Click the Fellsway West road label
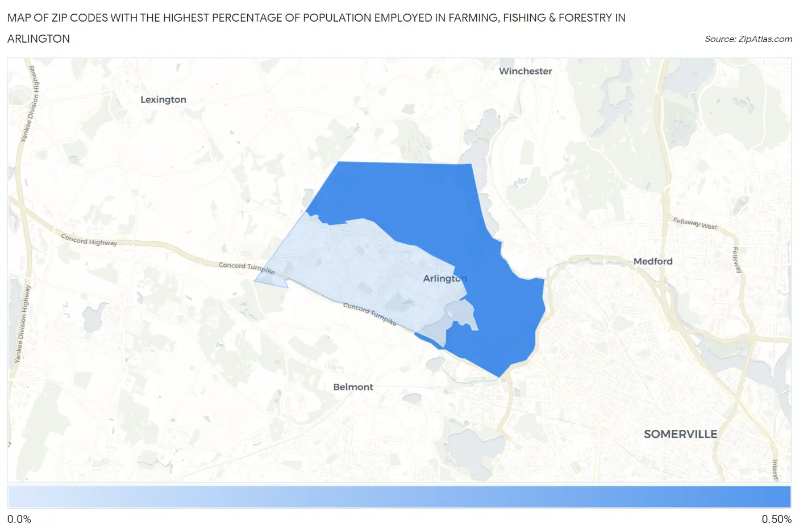This screenshot has height=532, width=799. pyautogui.click(x=695, y=224)
